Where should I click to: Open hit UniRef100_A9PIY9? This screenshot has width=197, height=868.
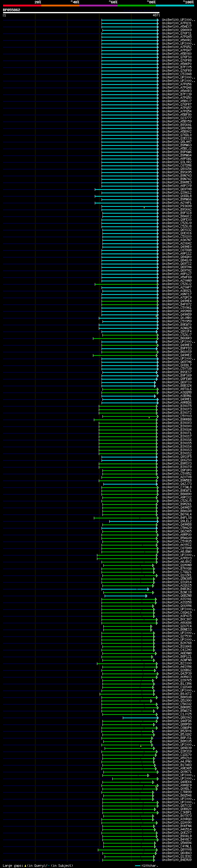[177, 186]
